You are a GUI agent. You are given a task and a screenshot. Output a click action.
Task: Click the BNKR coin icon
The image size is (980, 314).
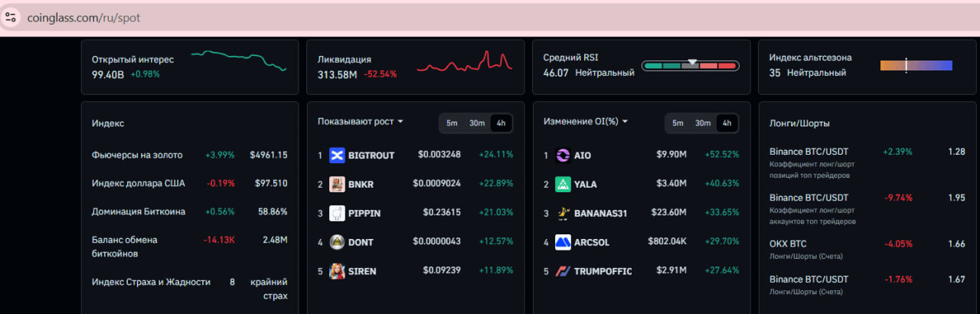coord(337,184)
